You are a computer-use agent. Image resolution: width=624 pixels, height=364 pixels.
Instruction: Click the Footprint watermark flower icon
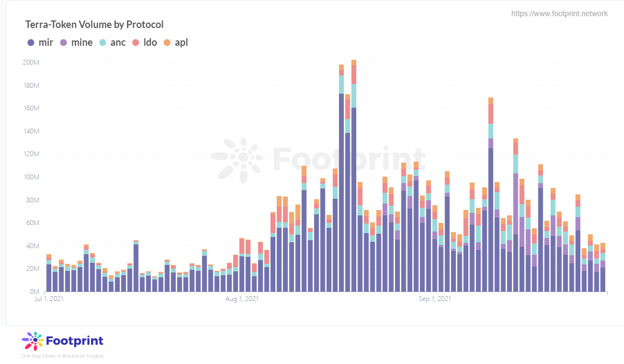pyautogui.click(x=237, y=160)
